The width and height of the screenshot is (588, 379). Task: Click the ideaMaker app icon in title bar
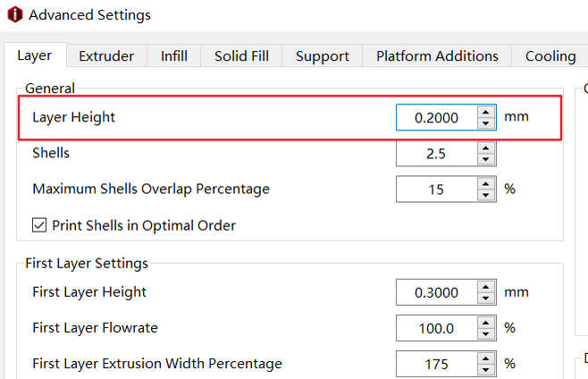[15, 14]
